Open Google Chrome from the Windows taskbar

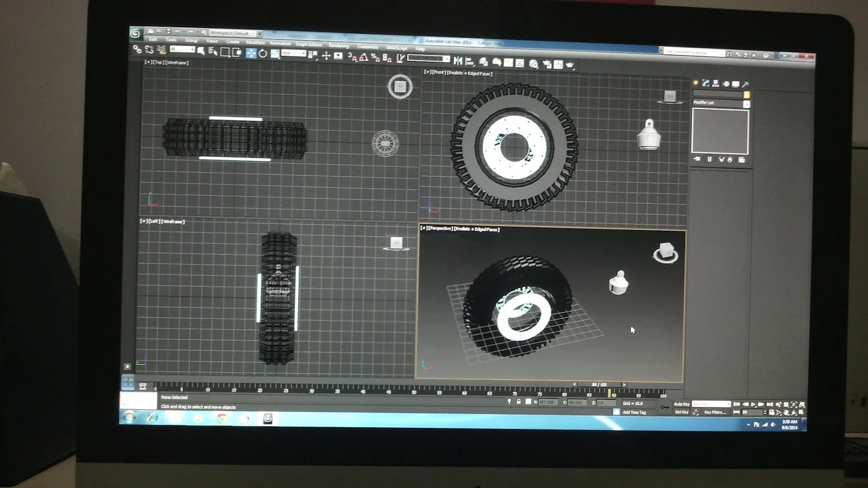(221, 418)
